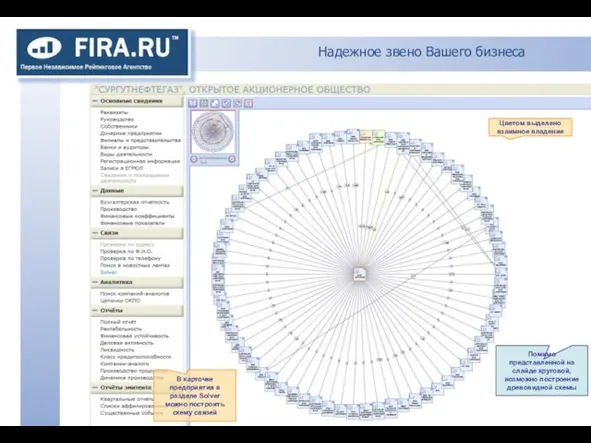Click the tree-layout icon in the diagram toolbar

click(x=193, y=103)
